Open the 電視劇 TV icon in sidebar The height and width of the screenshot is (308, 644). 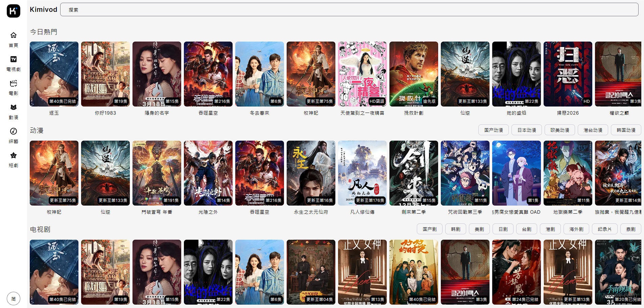pyautogui.click(x=14, y=60)
